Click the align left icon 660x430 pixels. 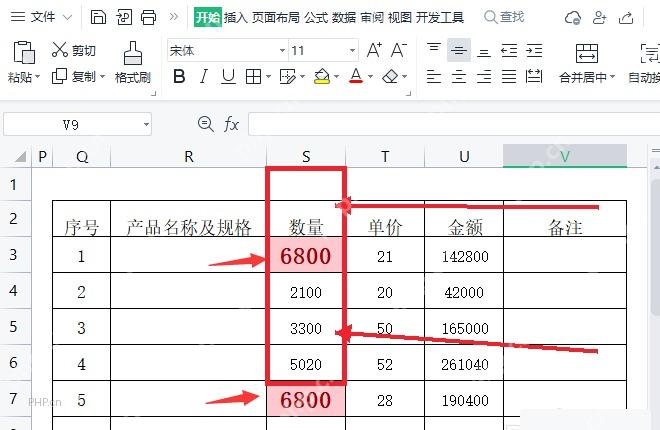tap(434, 77)
